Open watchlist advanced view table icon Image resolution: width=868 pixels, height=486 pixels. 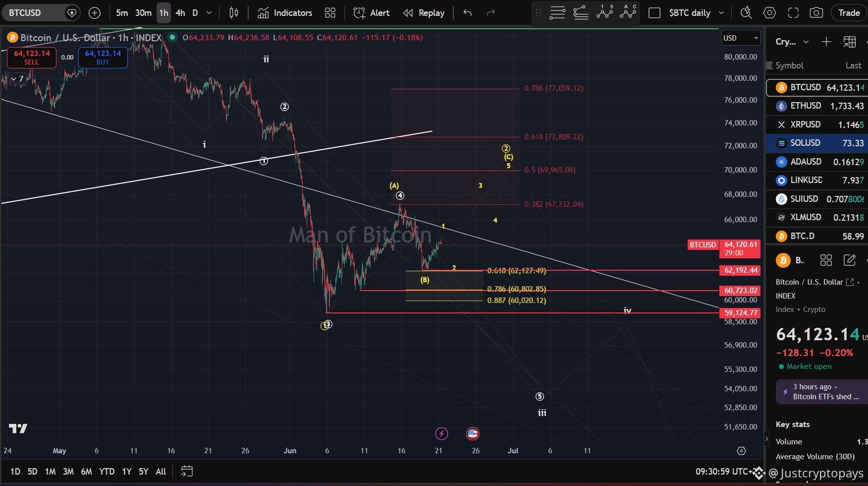click(850, 42)
